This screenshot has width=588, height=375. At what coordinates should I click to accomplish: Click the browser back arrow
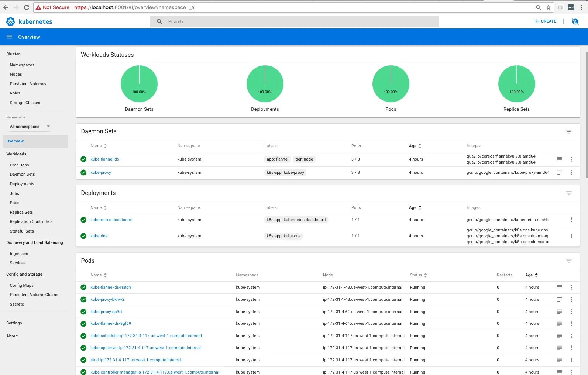click(x=6, y=7)
